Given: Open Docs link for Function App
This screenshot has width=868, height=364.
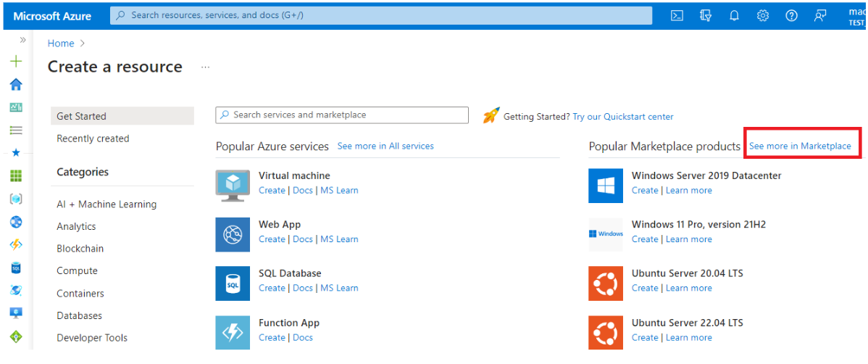Looking at the screenshot, I should click(x=303, y=337).
